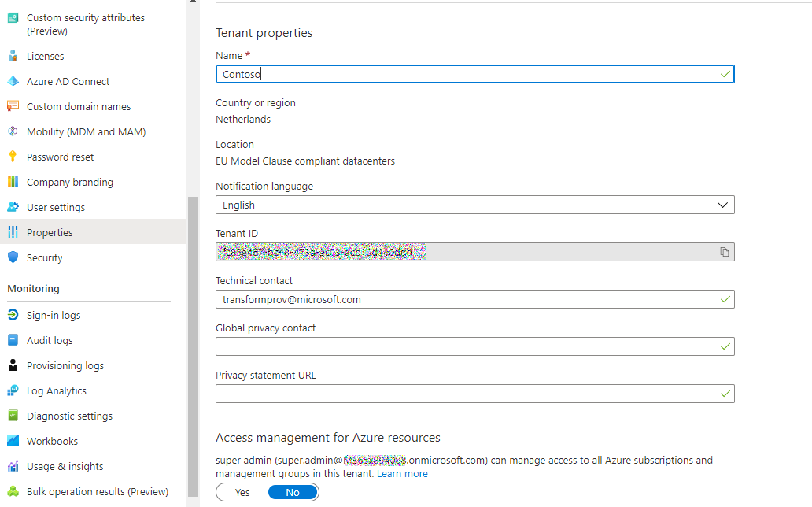812x507 pixels.
Task: Select No on access management toggle
Action: point(293,492)
